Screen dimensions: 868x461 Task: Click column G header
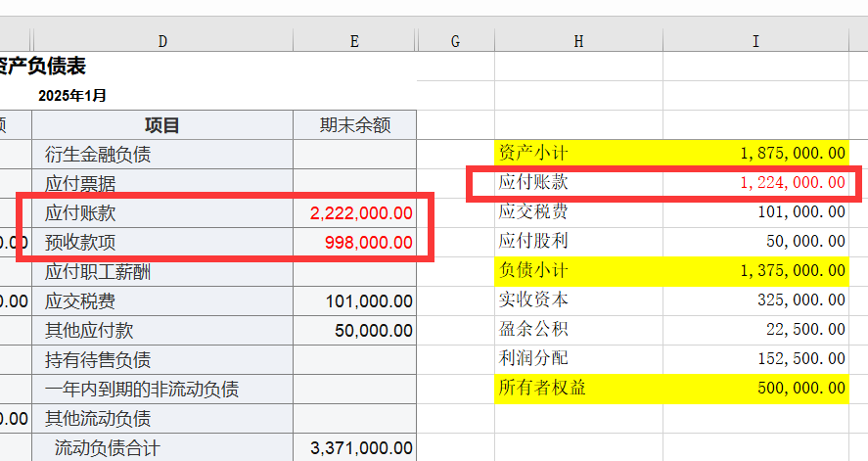(x=456, y=40)
